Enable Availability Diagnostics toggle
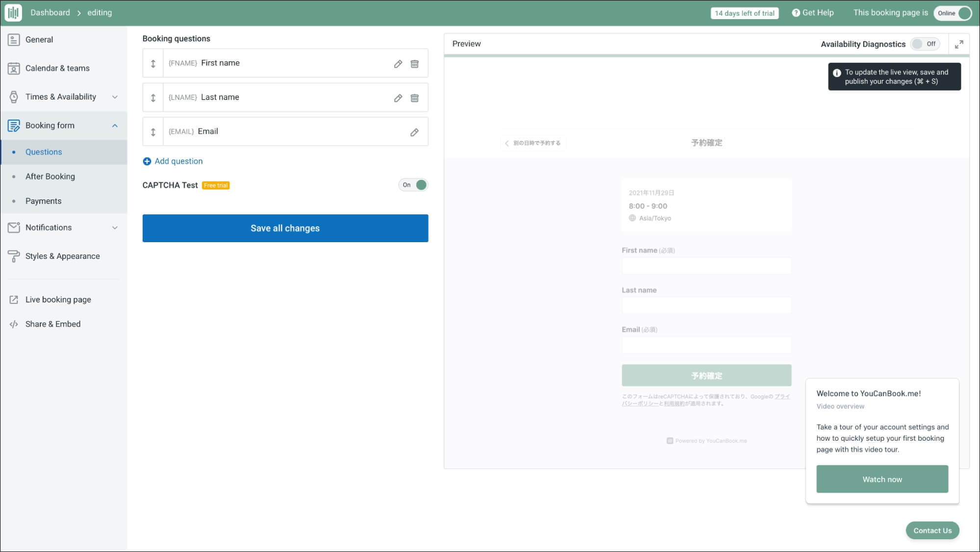 click(x=925, y=44)
